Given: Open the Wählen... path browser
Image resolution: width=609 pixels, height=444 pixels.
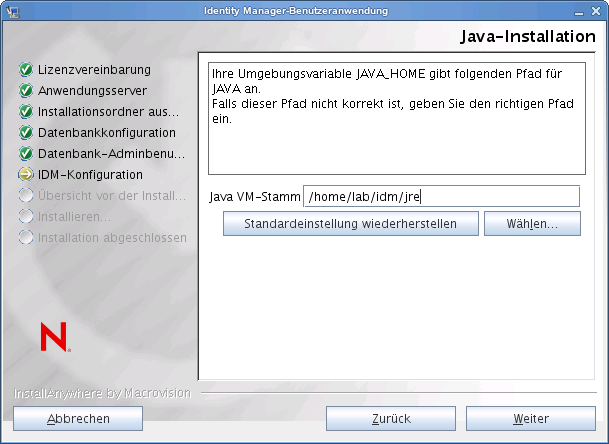Looking at the screenshot, I should coord(532,223).
